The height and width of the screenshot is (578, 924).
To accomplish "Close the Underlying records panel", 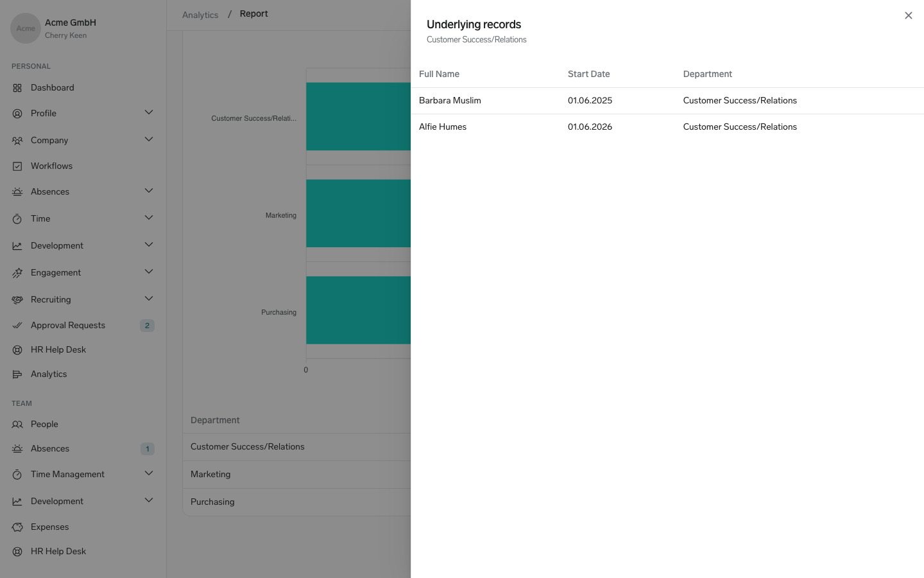I will coord(908,15).
